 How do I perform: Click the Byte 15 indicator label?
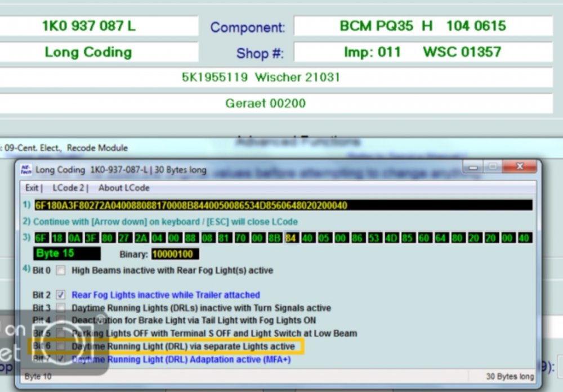[67, 254]
